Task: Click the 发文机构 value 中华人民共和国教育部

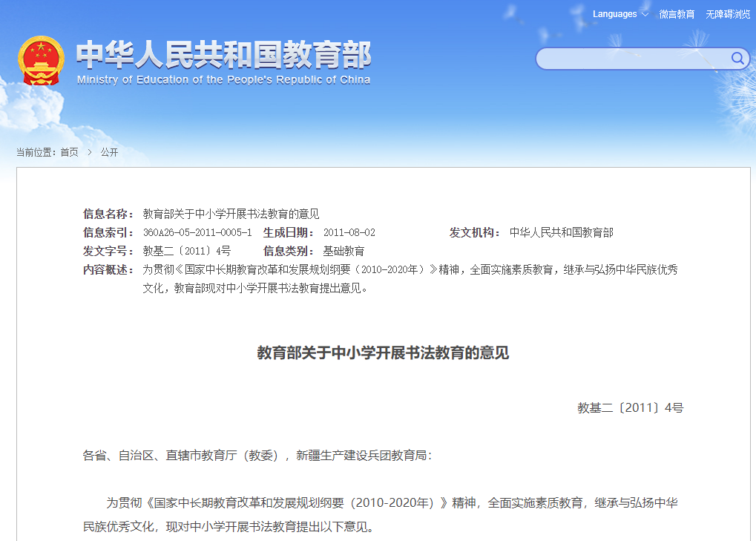Action: pyautogui.click(x=561, y=232)
